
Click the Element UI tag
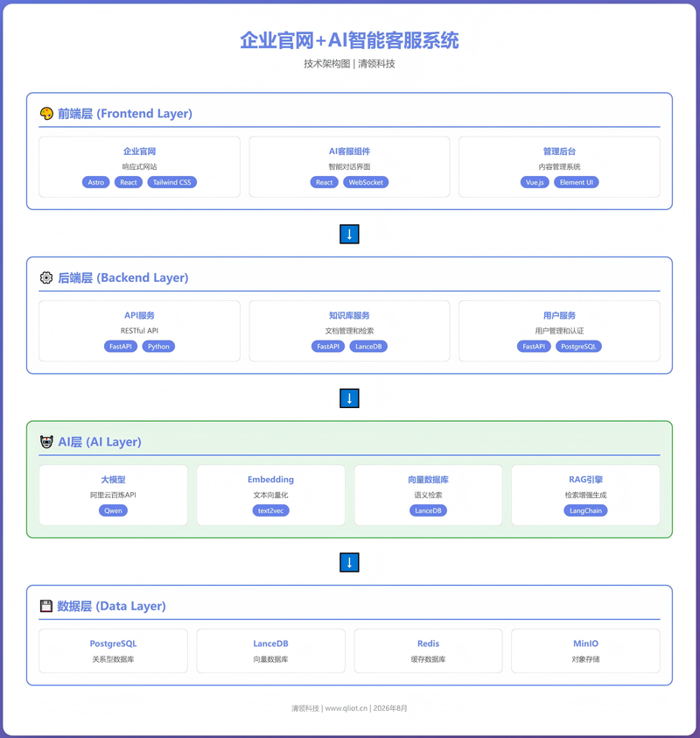577,182
